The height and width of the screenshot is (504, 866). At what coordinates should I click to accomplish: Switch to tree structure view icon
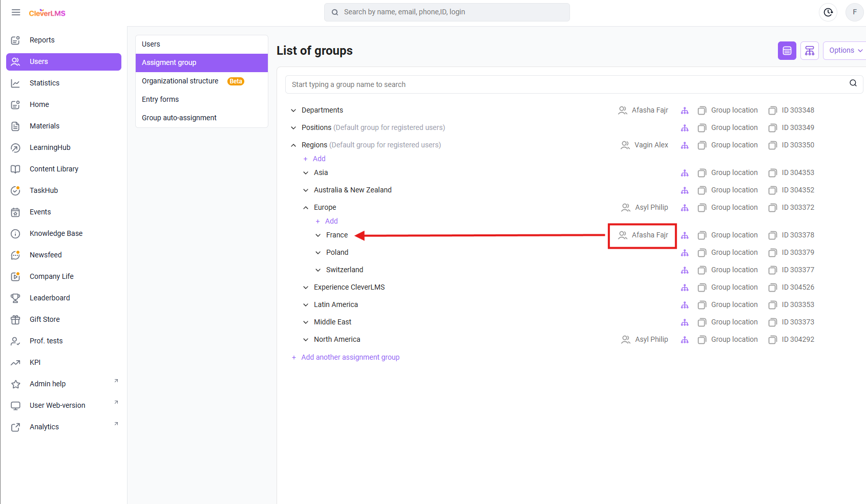tap(809, 51)
